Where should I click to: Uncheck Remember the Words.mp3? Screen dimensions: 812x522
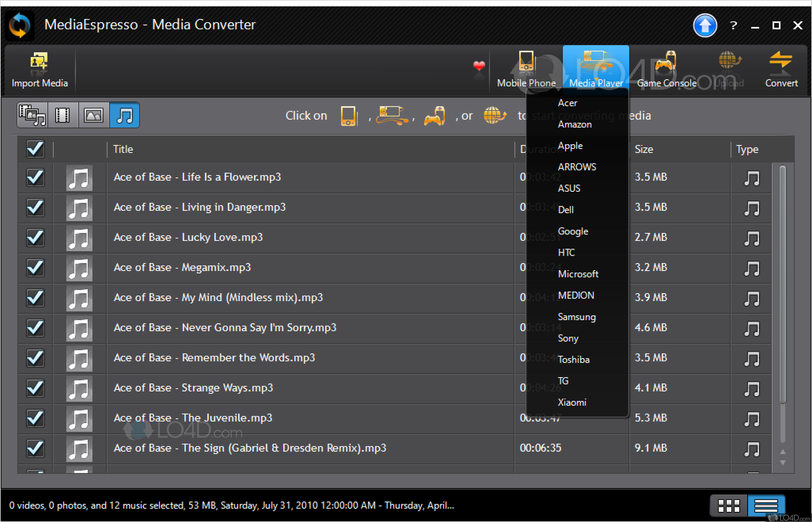point(35,358)
